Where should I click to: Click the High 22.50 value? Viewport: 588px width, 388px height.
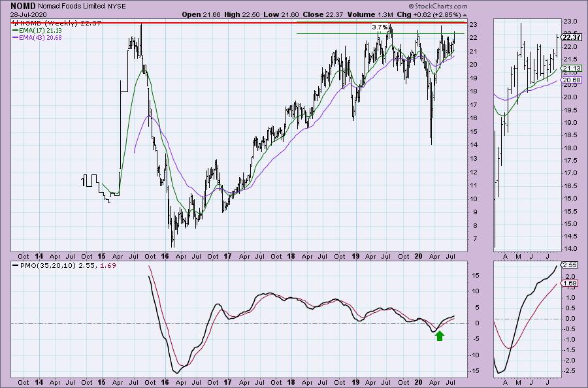point(242,14)
